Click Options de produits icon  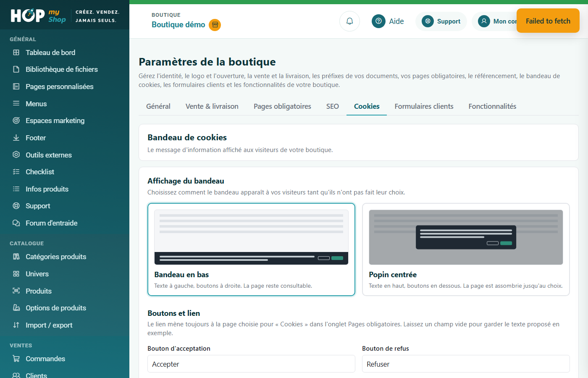(16, 308)
